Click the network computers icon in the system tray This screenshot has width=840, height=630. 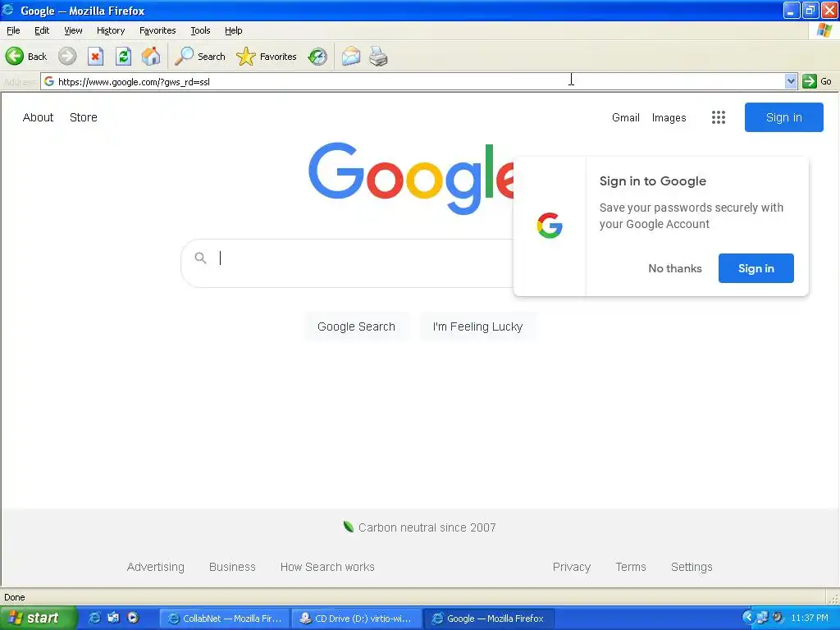762,618
